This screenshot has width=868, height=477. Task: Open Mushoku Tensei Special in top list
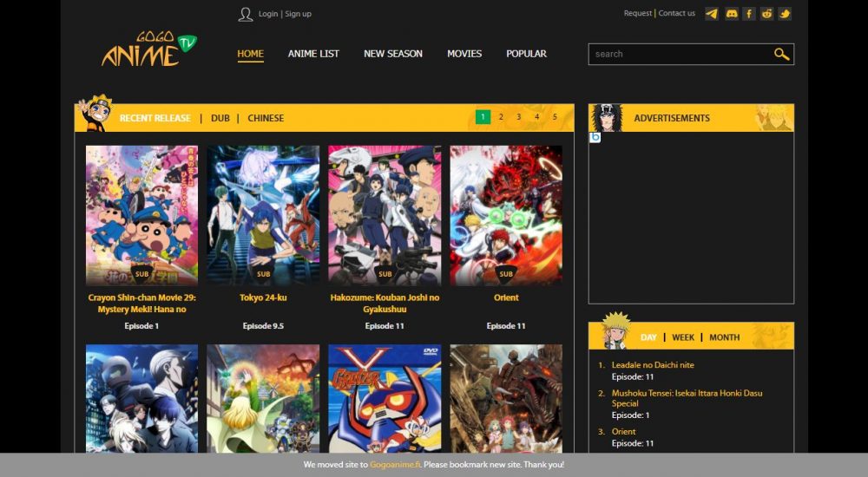pyautogui.click(x=687, y=398)
